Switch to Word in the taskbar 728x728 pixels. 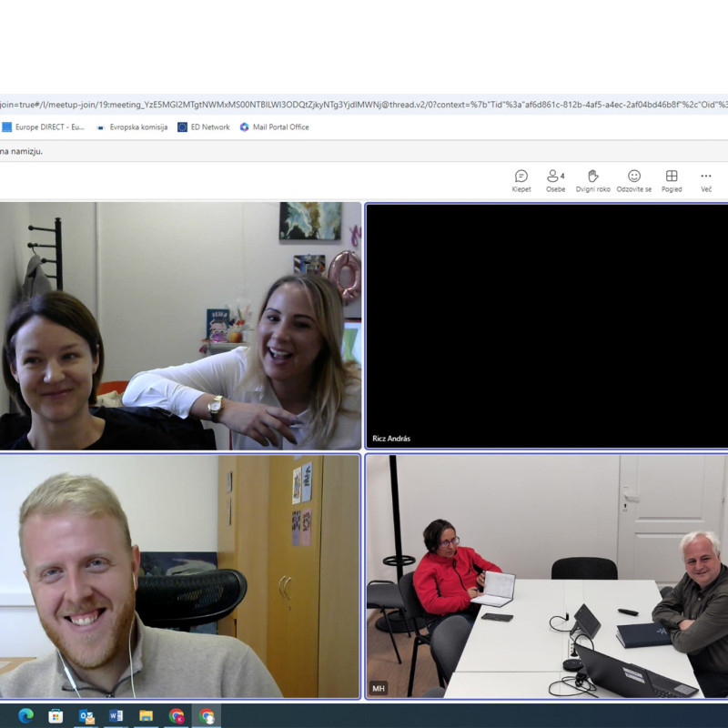116,716
